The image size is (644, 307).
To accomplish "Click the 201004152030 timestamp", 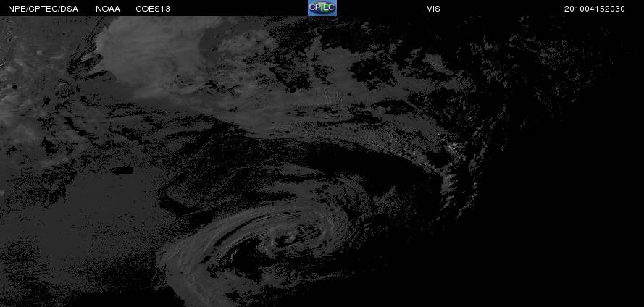I will click(x=594, y=9).
